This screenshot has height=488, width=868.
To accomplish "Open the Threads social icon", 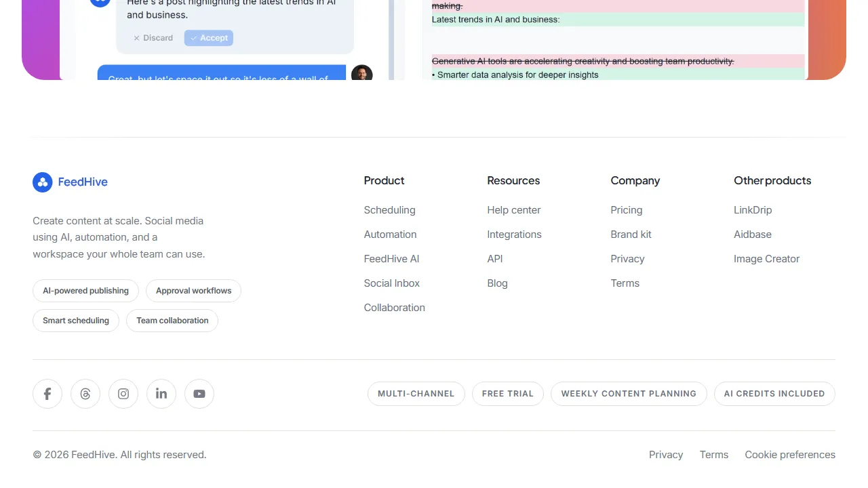I will tap(85, 394).
